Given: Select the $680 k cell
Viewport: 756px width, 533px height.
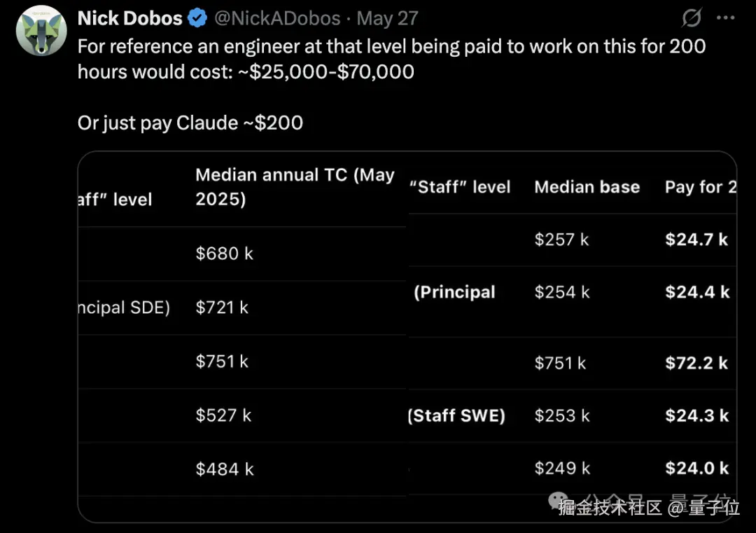Looking at the screenshot, I should pyautogui.click(x=224, y=254).
